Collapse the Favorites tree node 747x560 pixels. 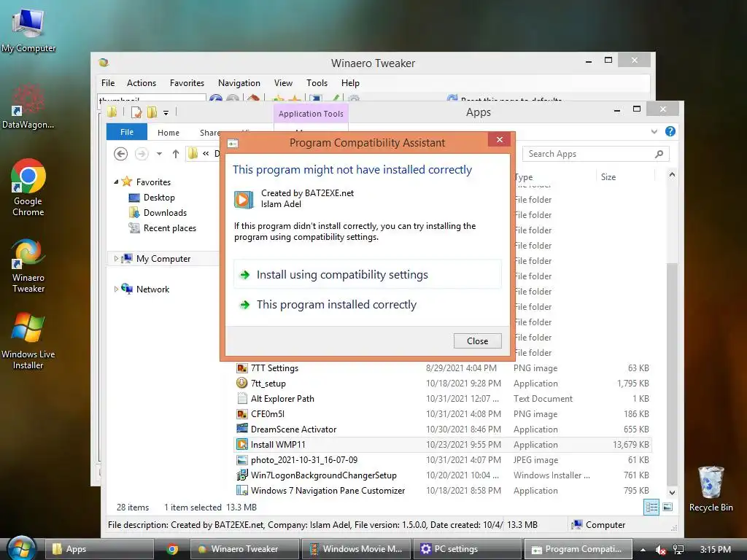click(x=116, y=182)
